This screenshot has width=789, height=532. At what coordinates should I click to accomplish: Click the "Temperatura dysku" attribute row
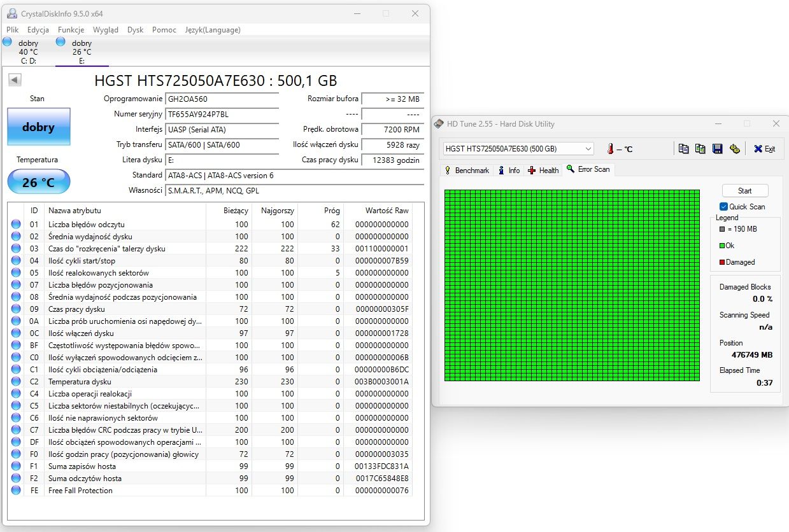pyautogui.click(x=210, y=381)
